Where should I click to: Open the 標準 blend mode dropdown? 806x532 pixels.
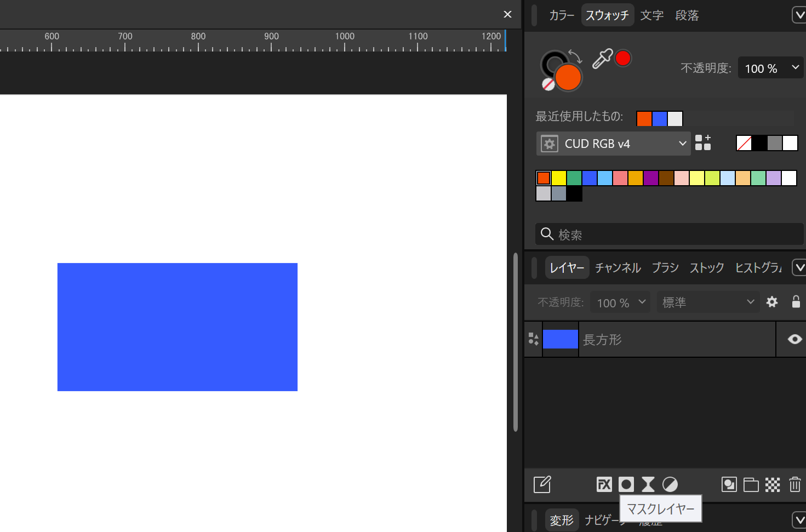[708, 302]
